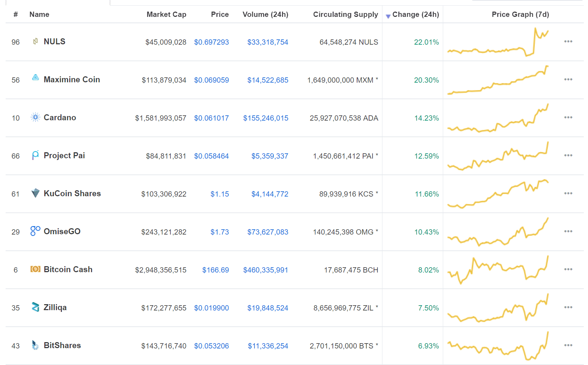Sort table by Circulating Supply header
588x365 pixels.
point(345,14)
